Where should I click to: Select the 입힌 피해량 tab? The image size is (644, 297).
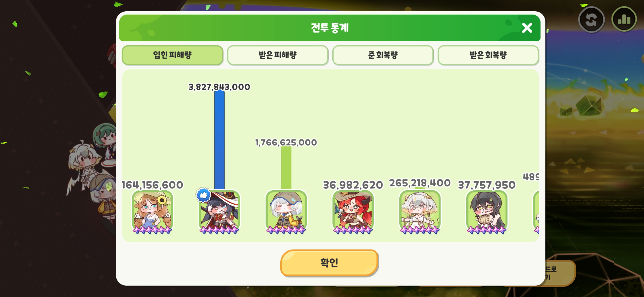pos(172,55)
